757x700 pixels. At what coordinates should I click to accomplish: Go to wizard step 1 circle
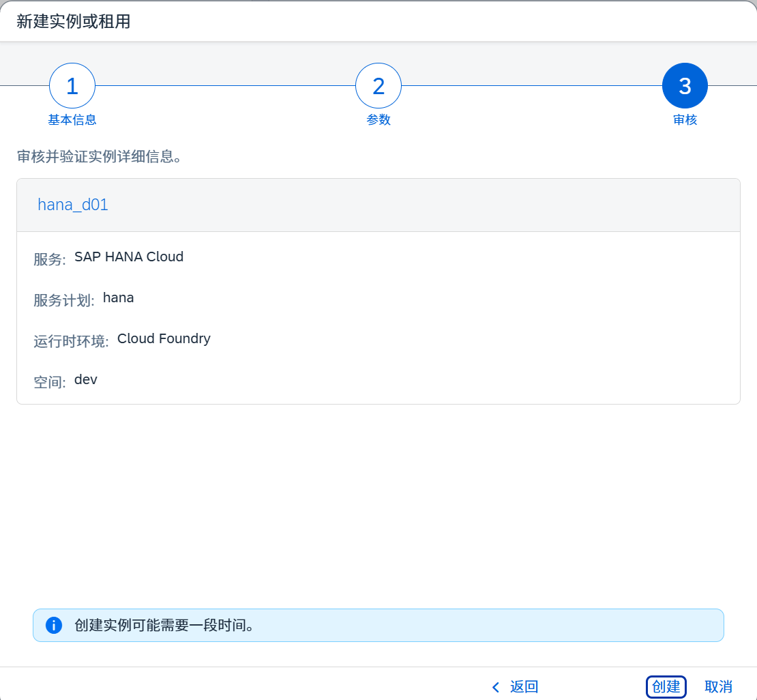(x=72, y=86)
